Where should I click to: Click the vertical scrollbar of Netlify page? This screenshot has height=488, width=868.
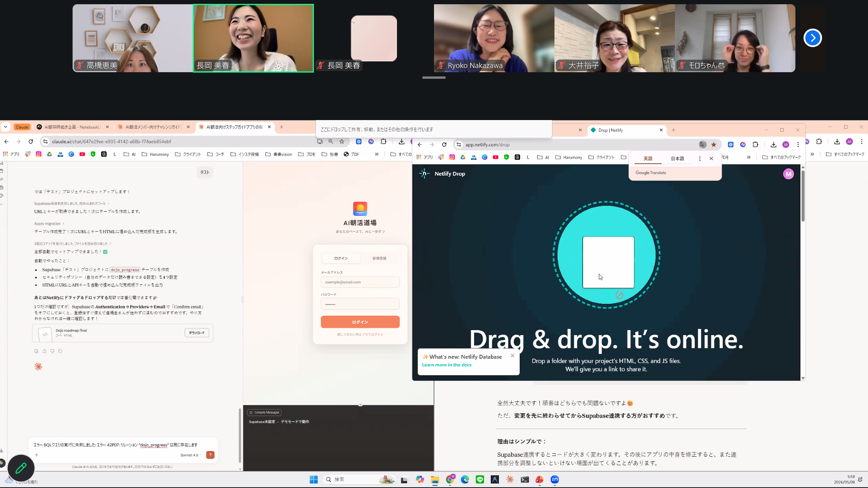(x=803, y=195)
